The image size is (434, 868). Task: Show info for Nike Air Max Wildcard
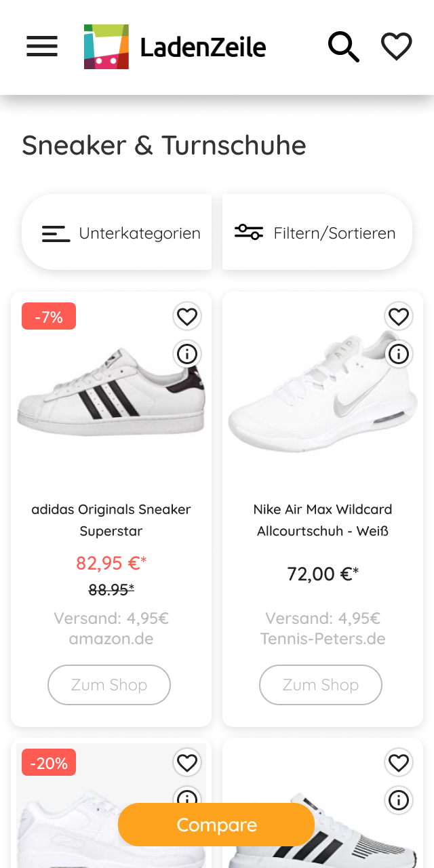point(399,353)
